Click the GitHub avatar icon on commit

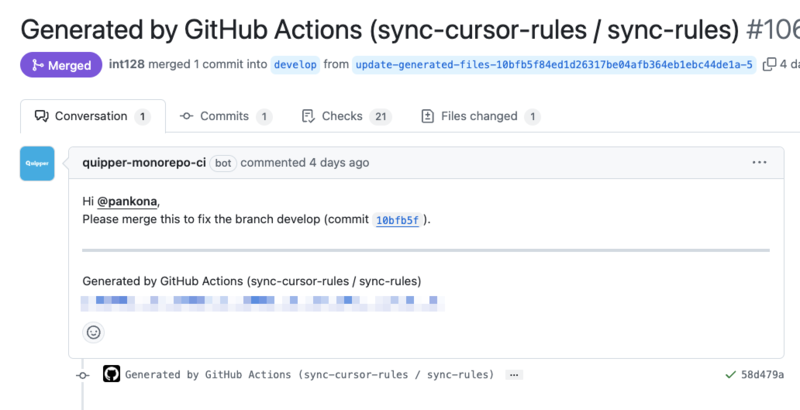pyautogui.click(x=111, y=374)
